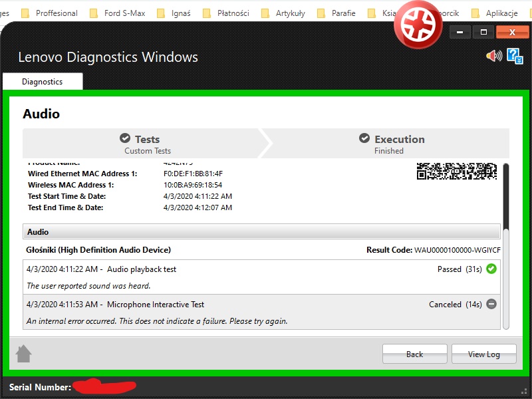Viewport: 532px width, 399px height.
Task: Select the Audio playback test row
Action: [x=261, y=277]
